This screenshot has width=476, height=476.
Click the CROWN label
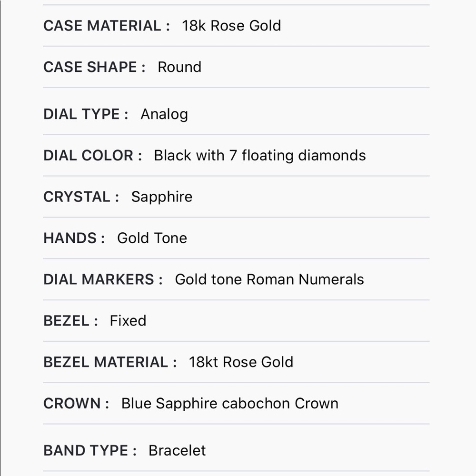click(76, 403)
